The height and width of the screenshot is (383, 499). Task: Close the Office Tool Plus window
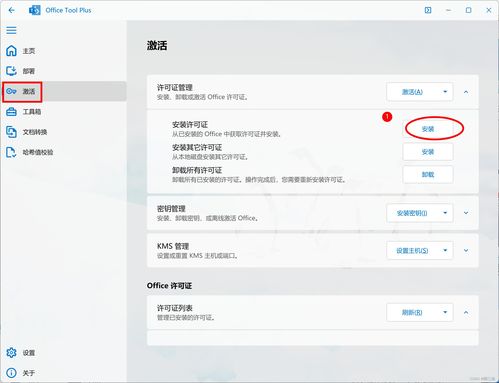tap(489, 10)
